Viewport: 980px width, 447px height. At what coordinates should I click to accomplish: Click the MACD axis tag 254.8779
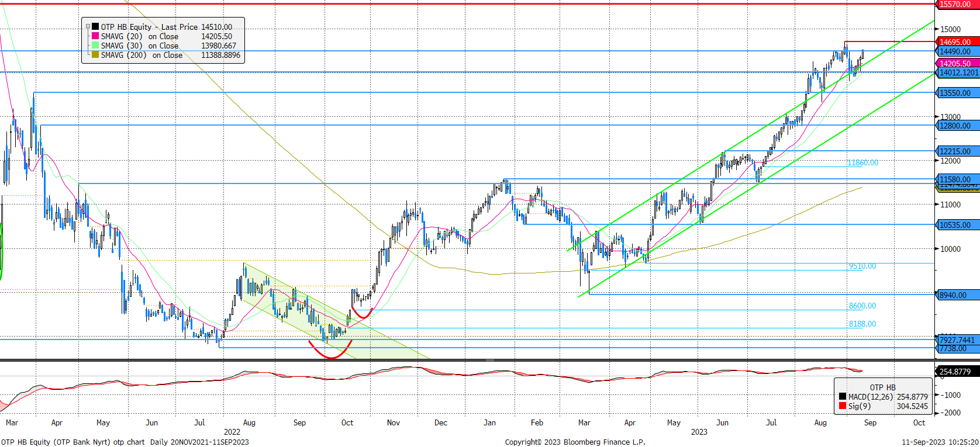[957, 372]
